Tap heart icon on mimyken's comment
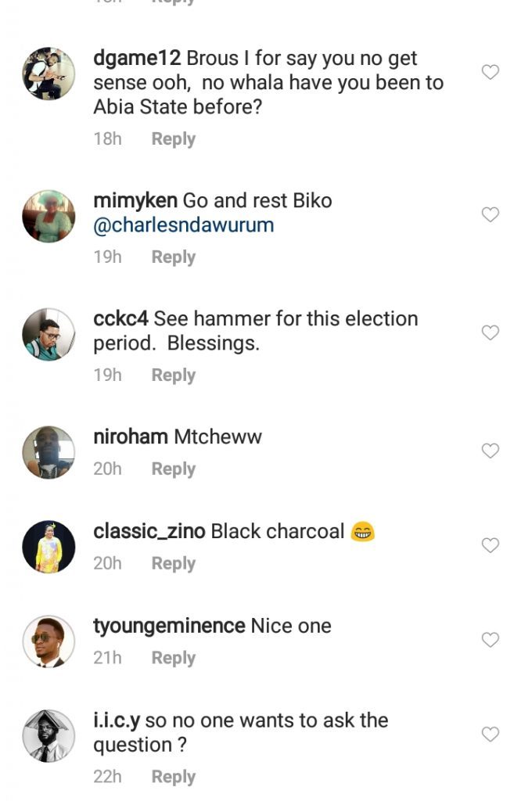Screen dimensions: 532x801 click(490, 214)
